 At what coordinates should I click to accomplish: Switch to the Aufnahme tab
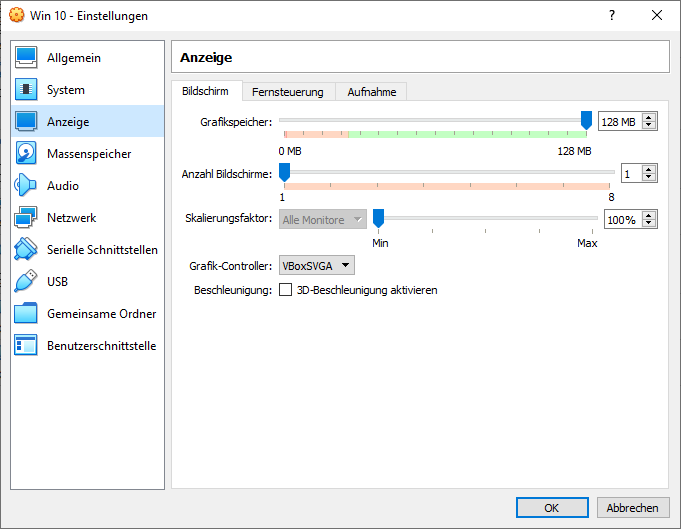point(372,92)
